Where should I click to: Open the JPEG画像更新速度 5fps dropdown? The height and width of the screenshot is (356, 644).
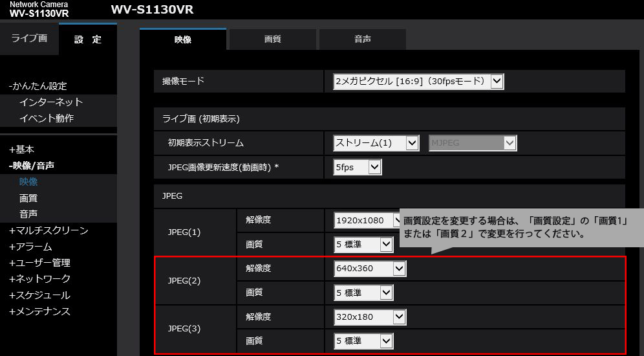click(x=358, y=167)
